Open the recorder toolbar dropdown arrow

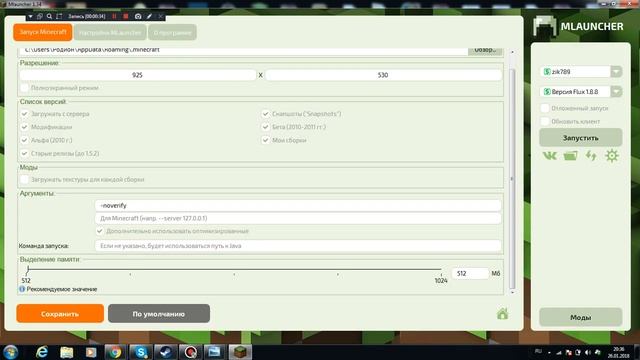30,16
